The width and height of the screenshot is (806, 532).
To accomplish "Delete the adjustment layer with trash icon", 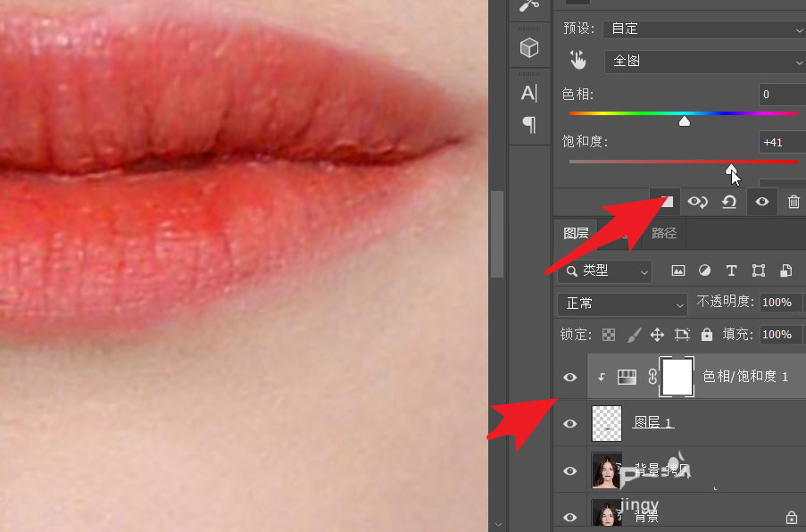I will point(794,202).
